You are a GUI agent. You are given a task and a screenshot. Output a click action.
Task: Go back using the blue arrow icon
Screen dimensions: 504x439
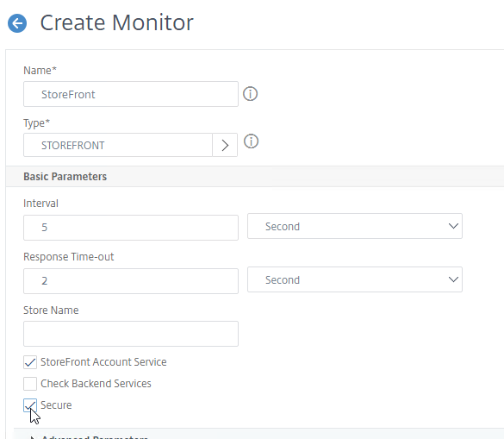[x=17, y=23]
